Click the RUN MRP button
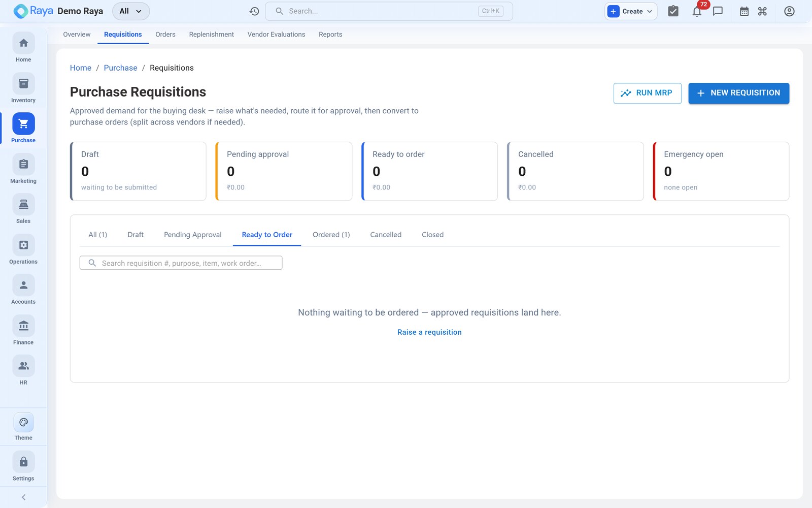This screenshot has width=812, height=508. pos(647,93)
